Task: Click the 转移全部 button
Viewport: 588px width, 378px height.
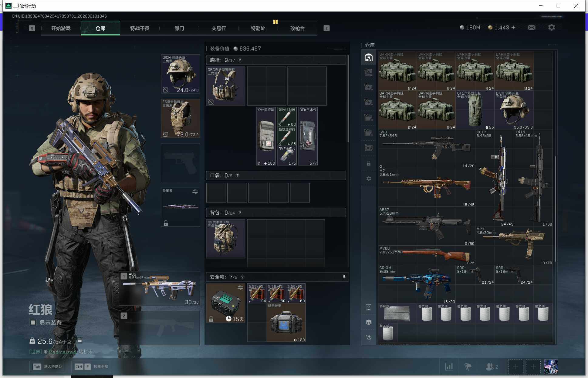Action: coord(91,367)
